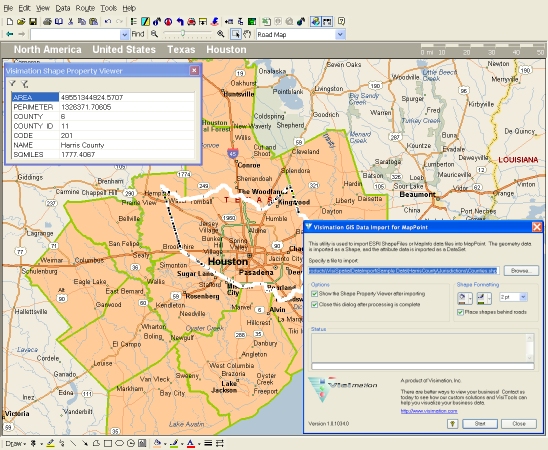Zoom out using the minus magnifier icon
This screenshot has height=450, width=548.
pyautogui.click(x=154, y=34)
